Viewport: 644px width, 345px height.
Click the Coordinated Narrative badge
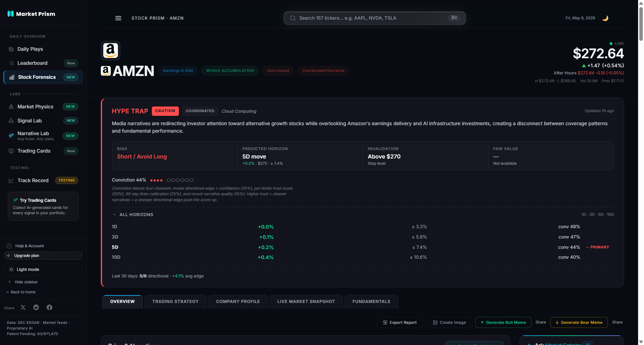323,71
